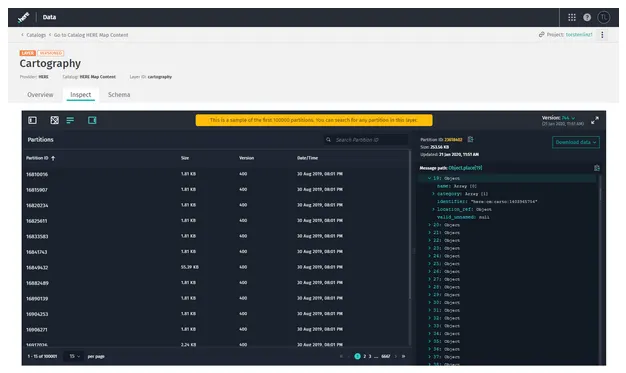Sort by Partition ID arrow

53,158
